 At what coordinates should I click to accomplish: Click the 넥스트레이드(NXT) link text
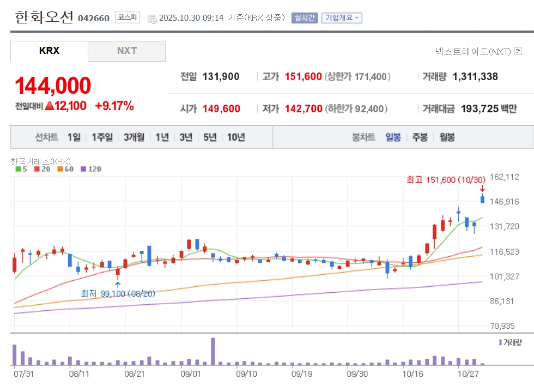[x=473, y=51]
